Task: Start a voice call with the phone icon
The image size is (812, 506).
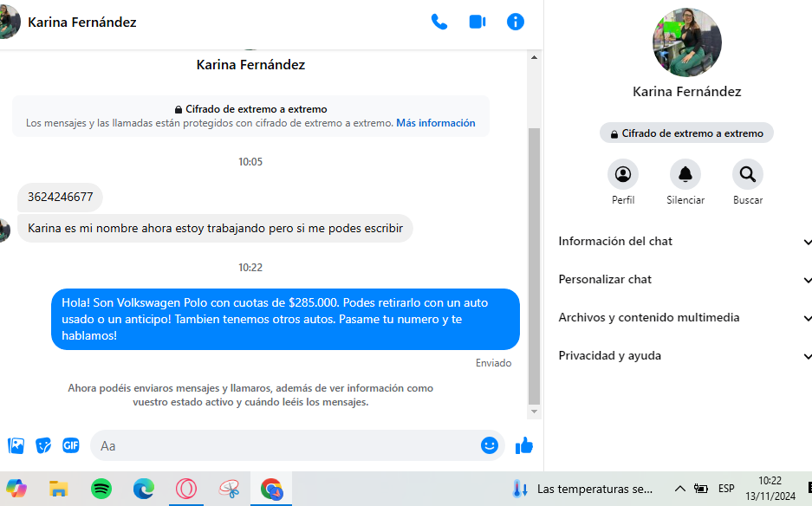Action: [439, 22]
